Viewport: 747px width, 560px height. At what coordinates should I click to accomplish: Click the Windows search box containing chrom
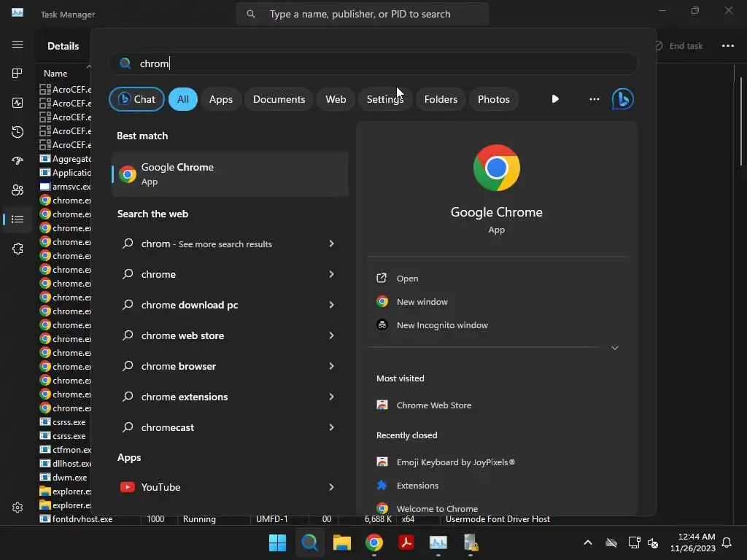[x=373, y=63]
